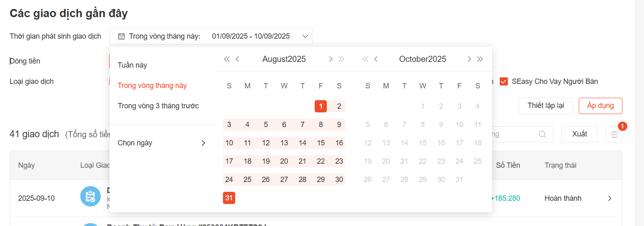Advance October calendar to next month

[x=469, y=59]
